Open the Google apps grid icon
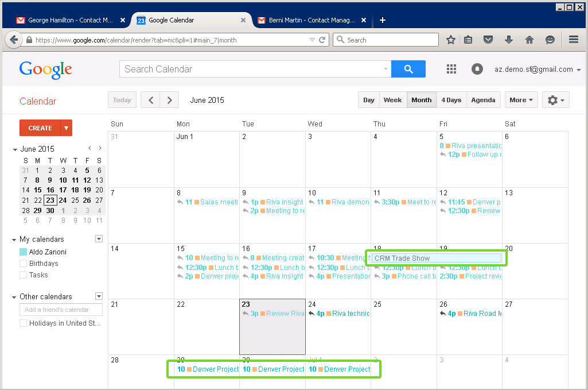 tap(451, 69)
